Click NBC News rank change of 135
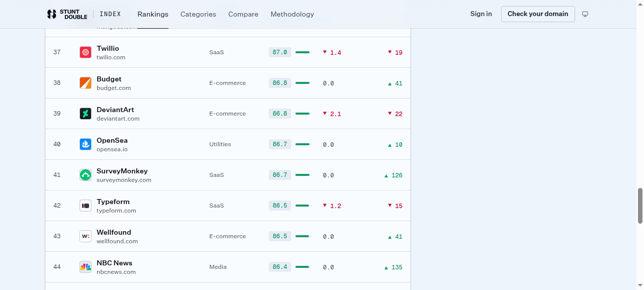Image resolution: width=644 pixels, height=290 pixels. [x=393, y=267]
